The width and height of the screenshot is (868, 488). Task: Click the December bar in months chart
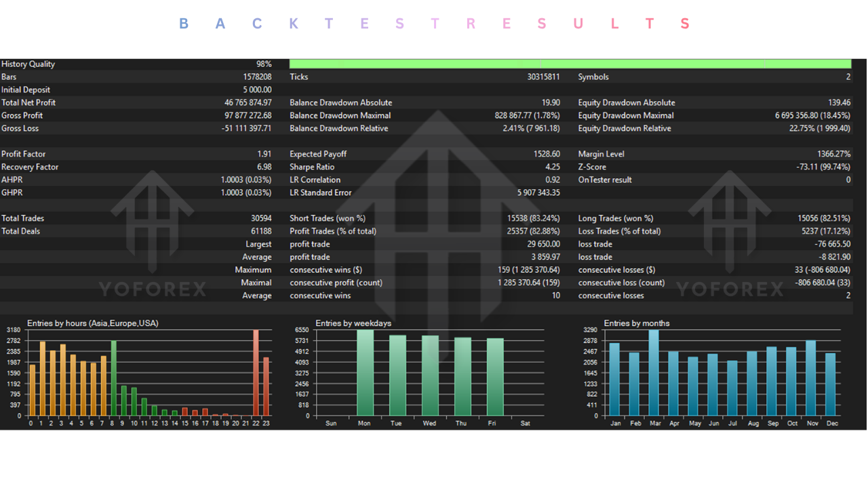click(831, 383)
